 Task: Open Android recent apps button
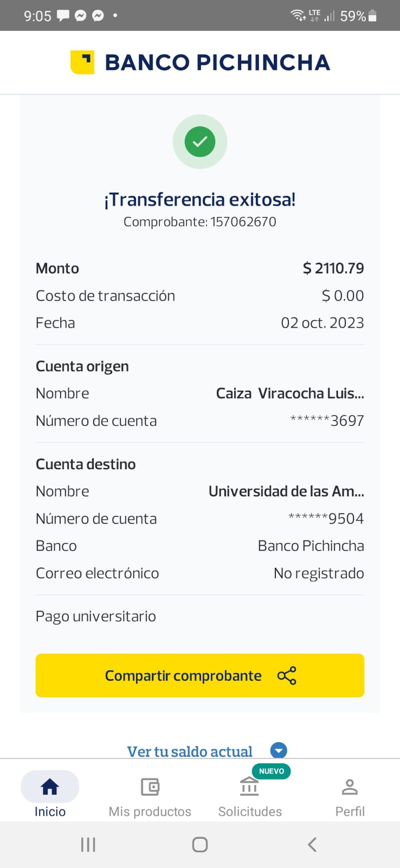[88, 844]
